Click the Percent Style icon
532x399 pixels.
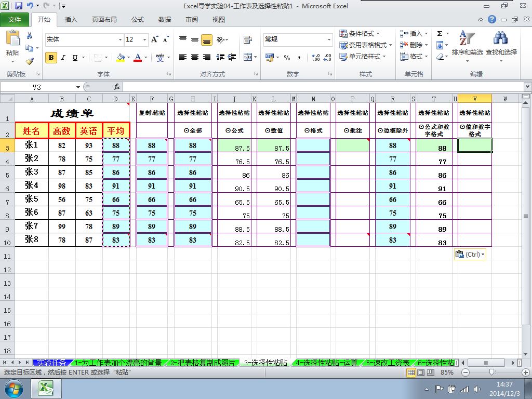pyautogui.click(x=287, y=58)
